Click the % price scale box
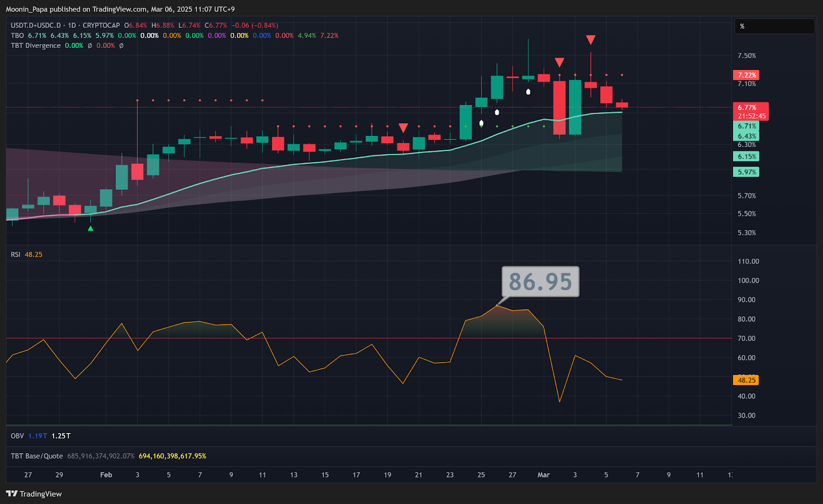 pos(773,26)
